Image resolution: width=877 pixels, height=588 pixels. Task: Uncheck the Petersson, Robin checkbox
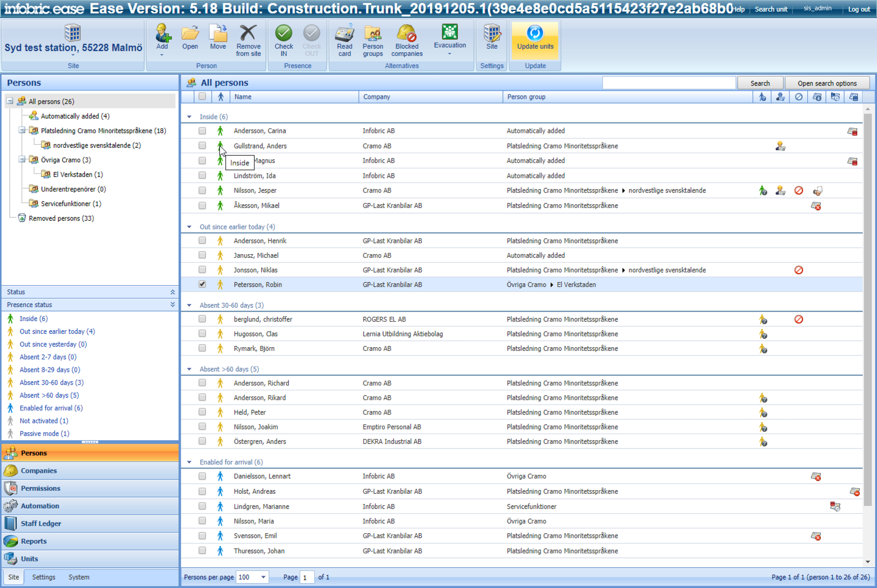tap(202, 284)
